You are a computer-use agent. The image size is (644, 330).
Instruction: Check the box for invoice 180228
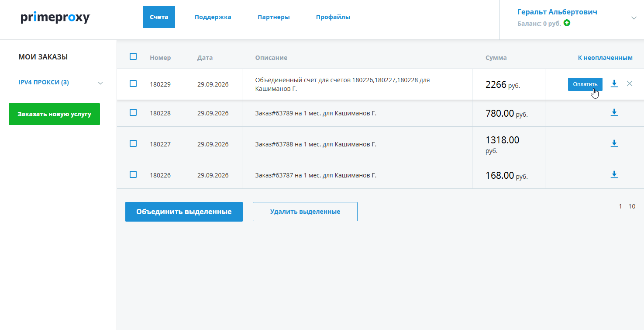point(133,112)
